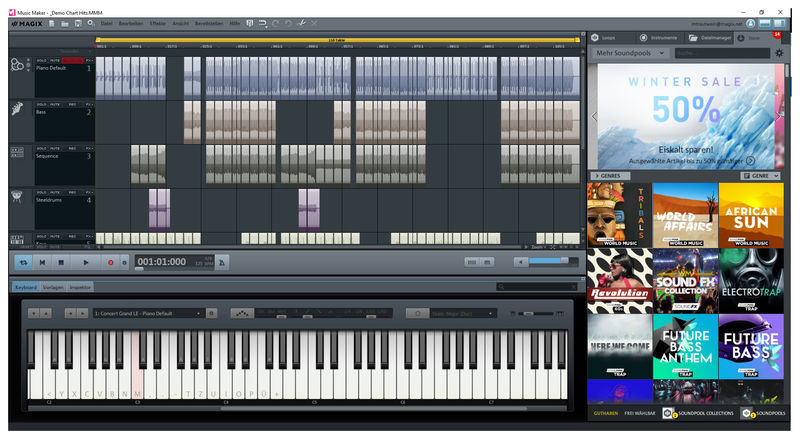Start playback with the play button

click(x=86, y=262)
